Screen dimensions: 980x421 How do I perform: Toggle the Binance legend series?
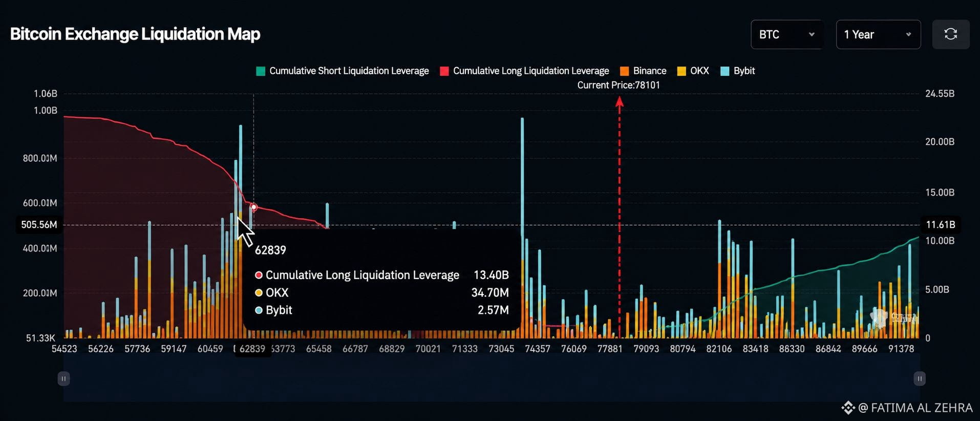643,71
